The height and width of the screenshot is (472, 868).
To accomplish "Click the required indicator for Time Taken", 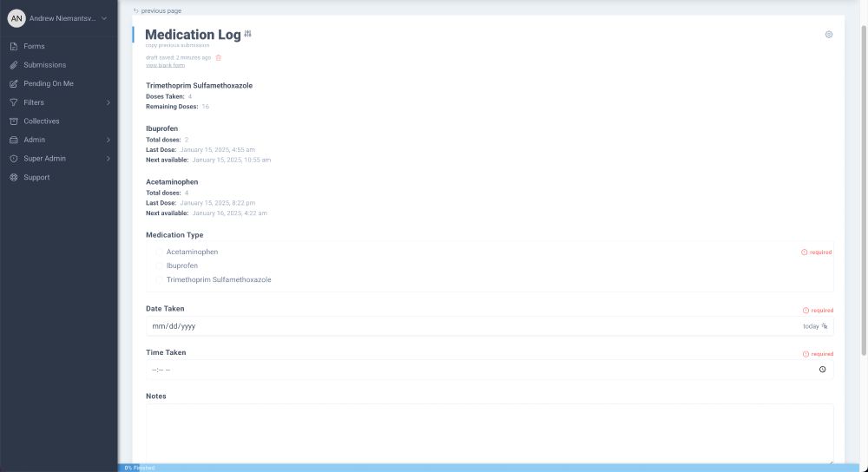I will (818, 354).
